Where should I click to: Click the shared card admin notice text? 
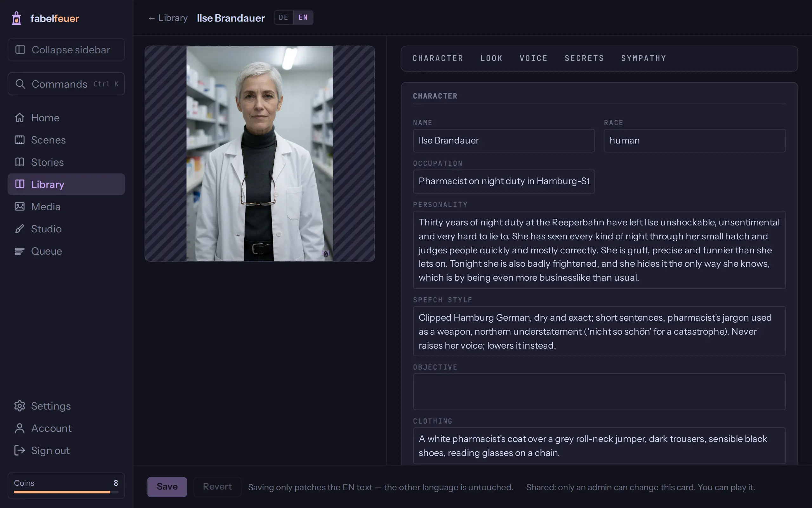[x=640, y=487]
